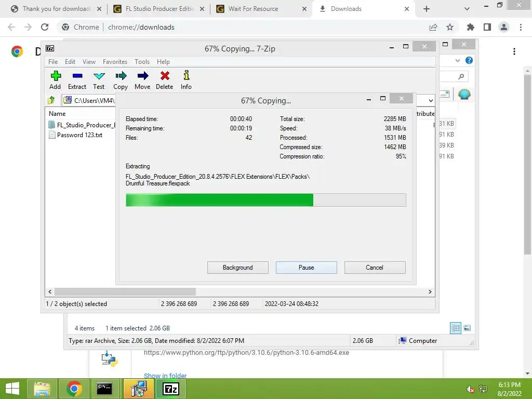The width and height of the screenshot is (532, 399).
Task: Toggle the Chrome side panel icon
Action: click(x=487, y=27)
